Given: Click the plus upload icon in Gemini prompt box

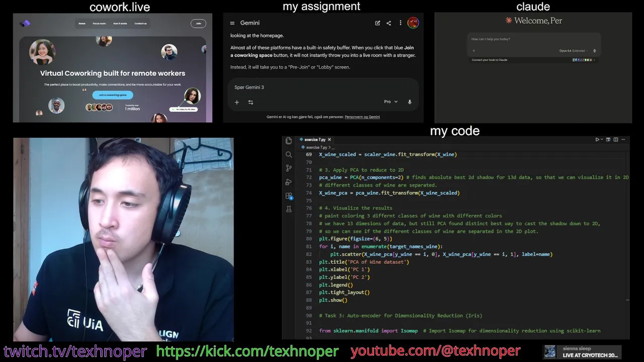Looking at the screenshot, I should coord(236,102).
